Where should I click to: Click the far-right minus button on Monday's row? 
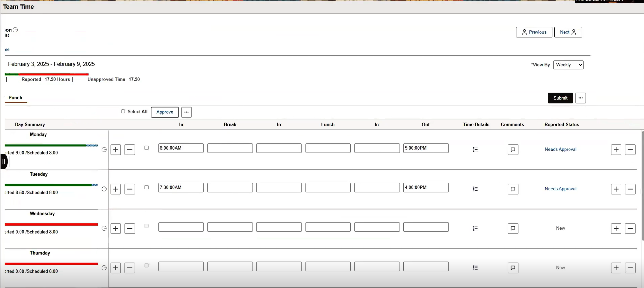tap(630, 150)
